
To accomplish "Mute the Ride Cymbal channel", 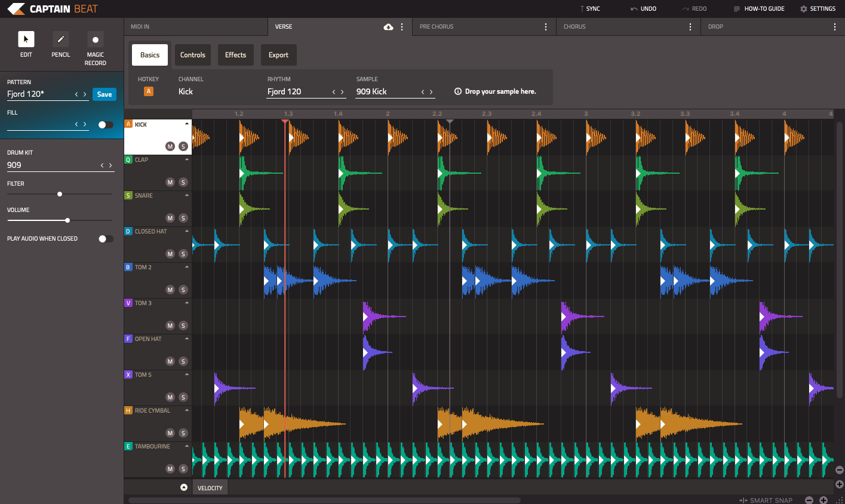I will click(170, 433).
